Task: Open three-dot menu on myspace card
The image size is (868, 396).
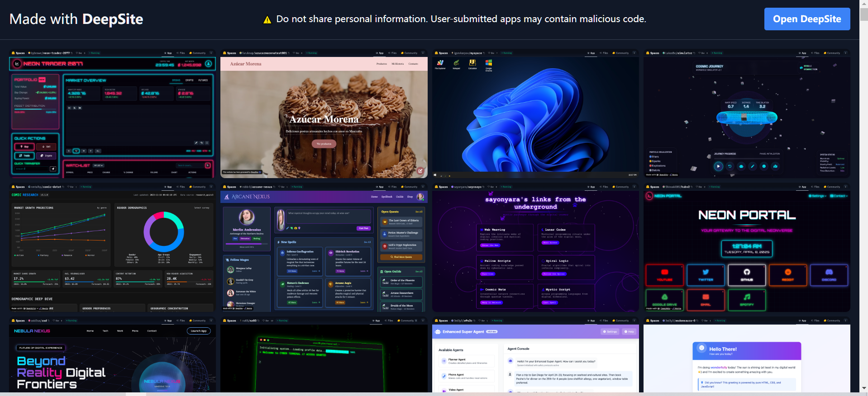Action: 634,53
